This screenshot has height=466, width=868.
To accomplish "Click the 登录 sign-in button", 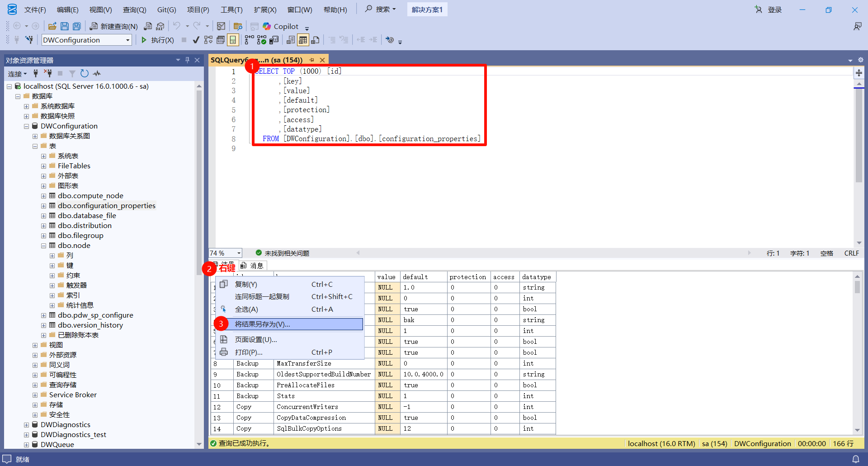I will point(768,10).
